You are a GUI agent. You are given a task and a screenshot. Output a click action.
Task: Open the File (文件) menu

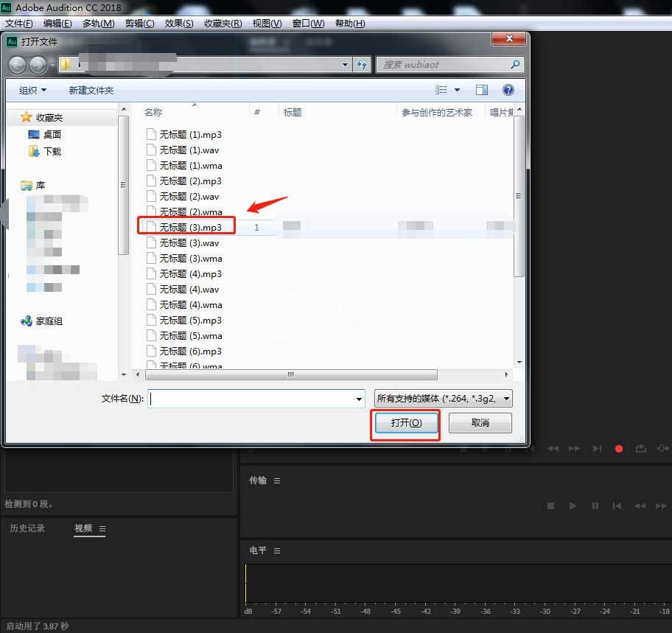tap(19, 23)
